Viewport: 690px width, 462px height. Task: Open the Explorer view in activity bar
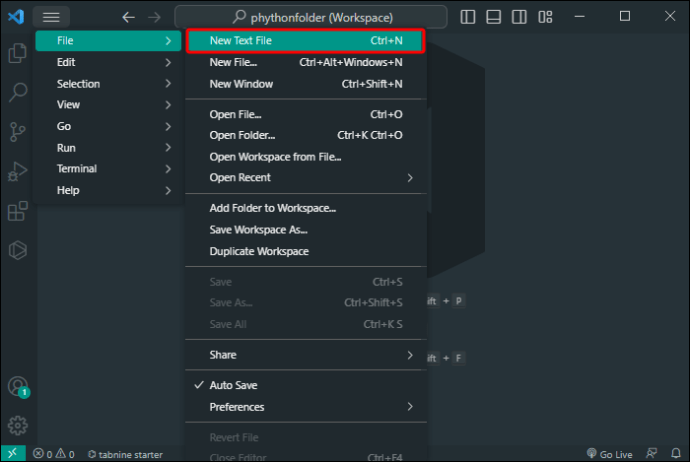18,53
